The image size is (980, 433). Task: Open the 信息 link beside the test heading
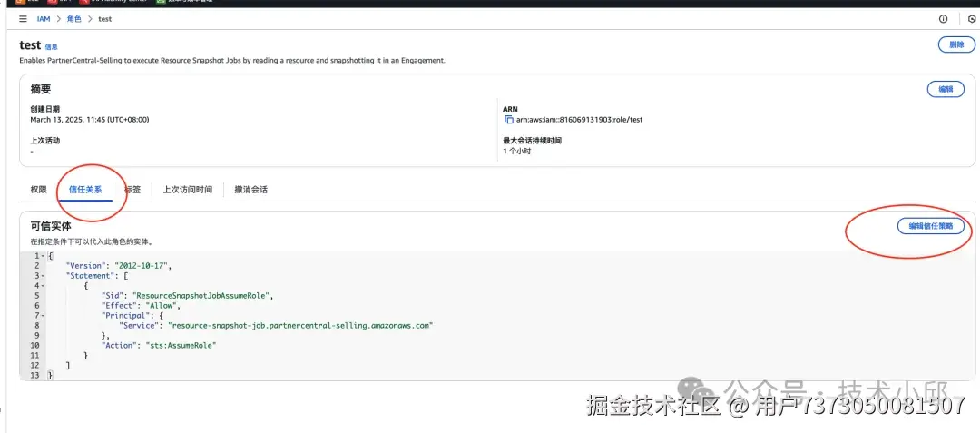[x=51, y=47]
